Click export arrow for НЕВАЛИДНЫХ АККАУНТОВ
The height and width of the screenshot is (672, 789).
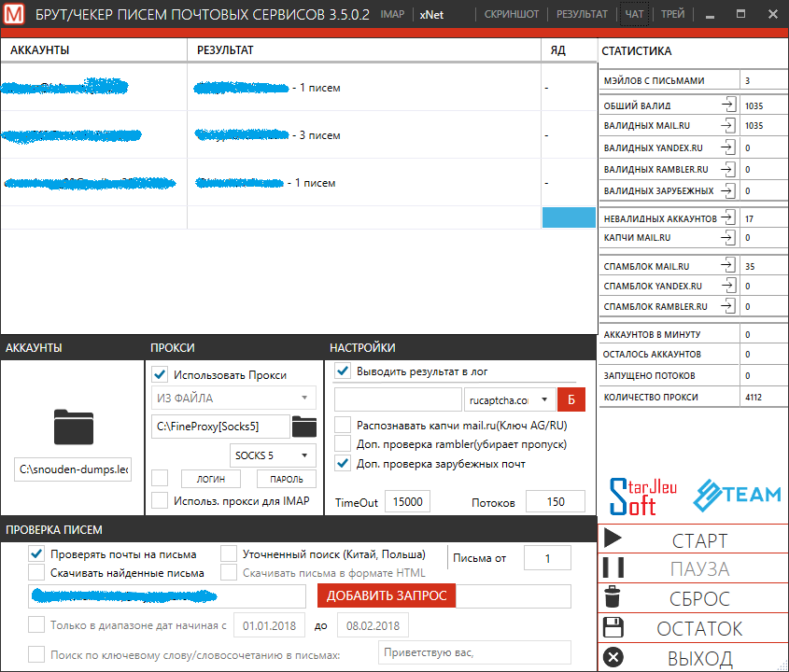[728, 217]
